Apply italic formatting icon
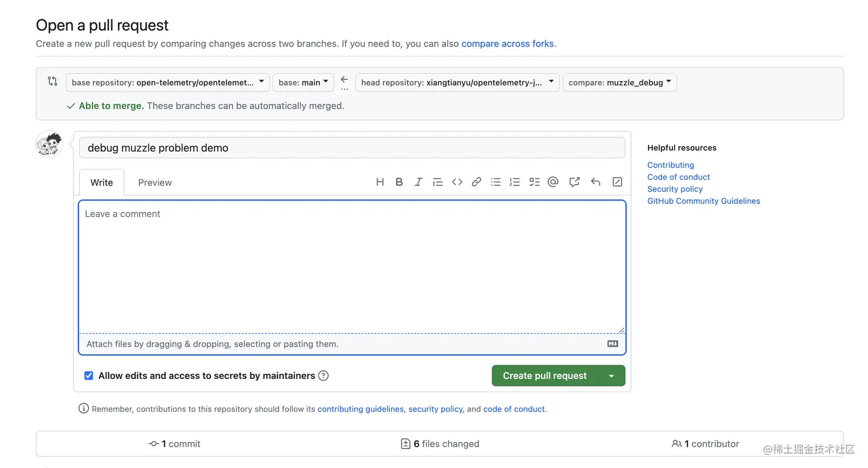Screen dimensions: 868x468 point(418,182)
